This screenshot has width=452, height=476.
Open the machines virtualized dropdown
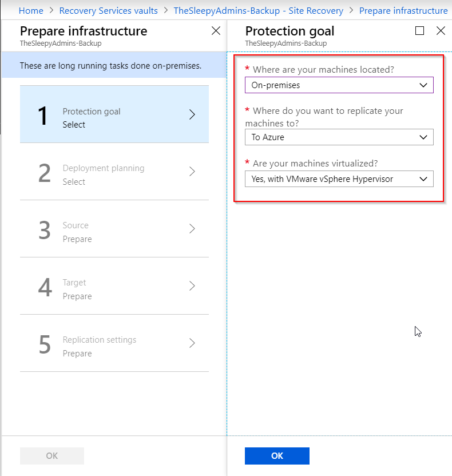[339, 179]
